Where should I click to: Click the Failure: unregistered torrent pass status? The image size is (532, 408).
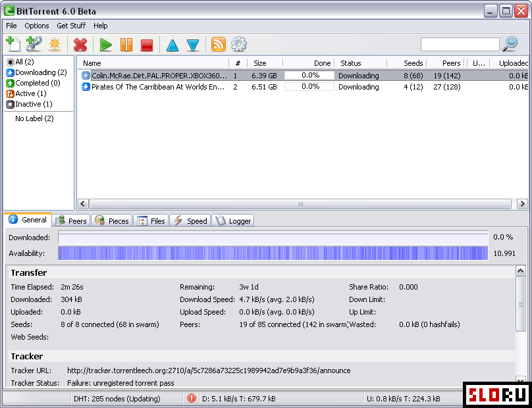120,383
